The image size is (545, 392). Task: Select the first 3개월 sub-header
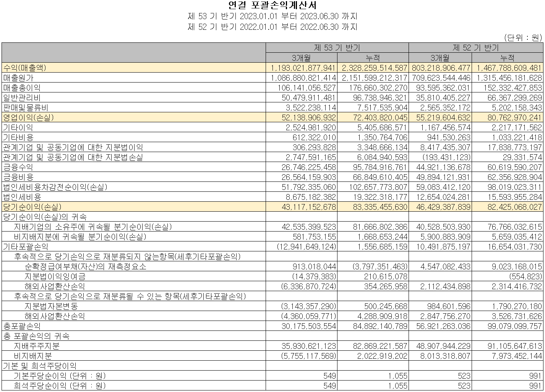tap(302, 57)
